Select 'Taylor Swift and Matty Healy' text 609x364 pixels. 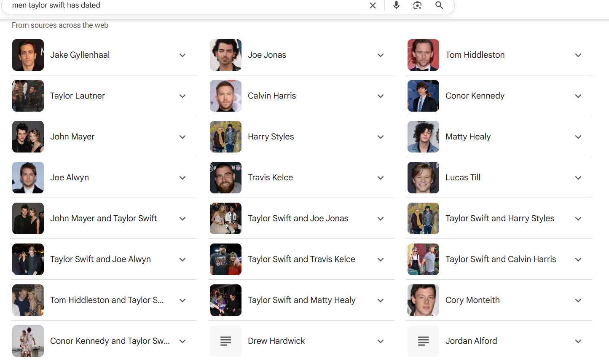302,300
